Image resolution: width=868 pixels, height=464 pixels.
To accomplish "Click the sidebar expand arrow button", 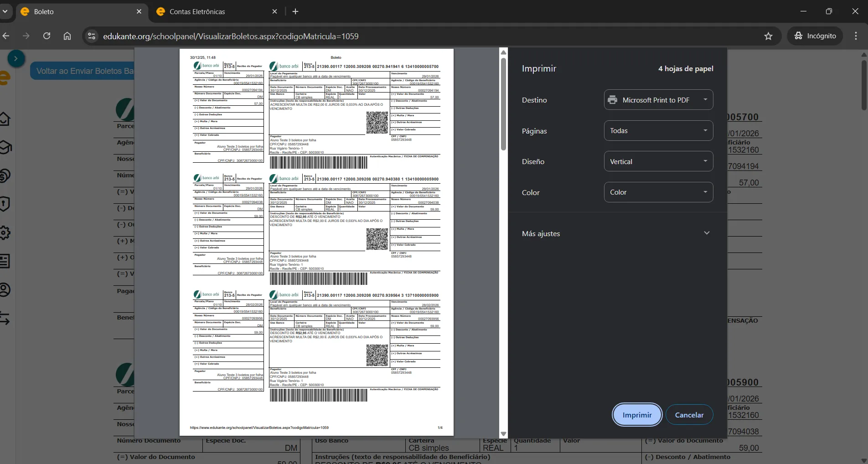I will pos(16,58).
